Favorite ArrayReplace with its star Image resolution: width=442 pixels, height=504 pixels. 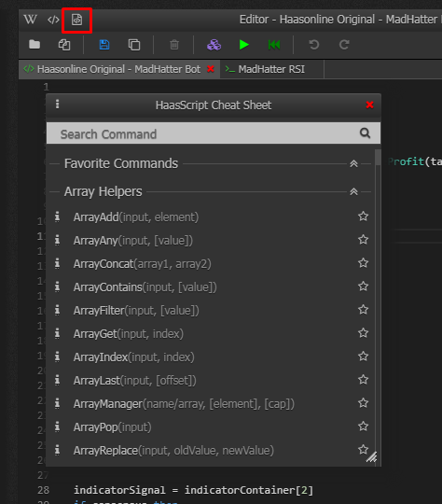click(363, 449)
